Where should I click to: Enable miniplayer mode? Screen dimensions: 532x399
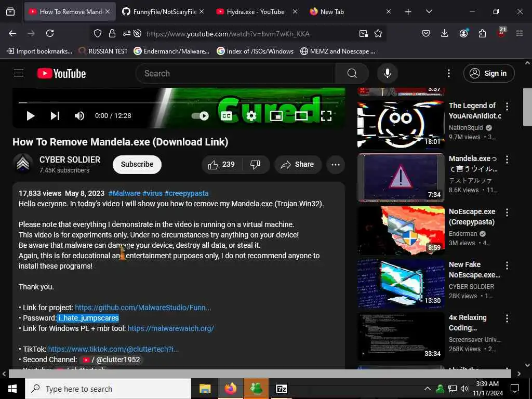tap(276, 116)
